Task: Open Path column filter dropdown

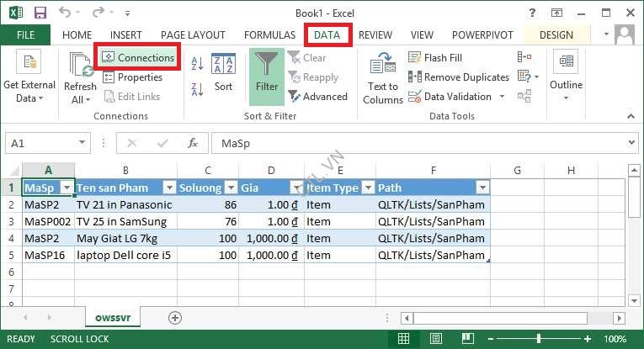Action: [x=482, y=188]
